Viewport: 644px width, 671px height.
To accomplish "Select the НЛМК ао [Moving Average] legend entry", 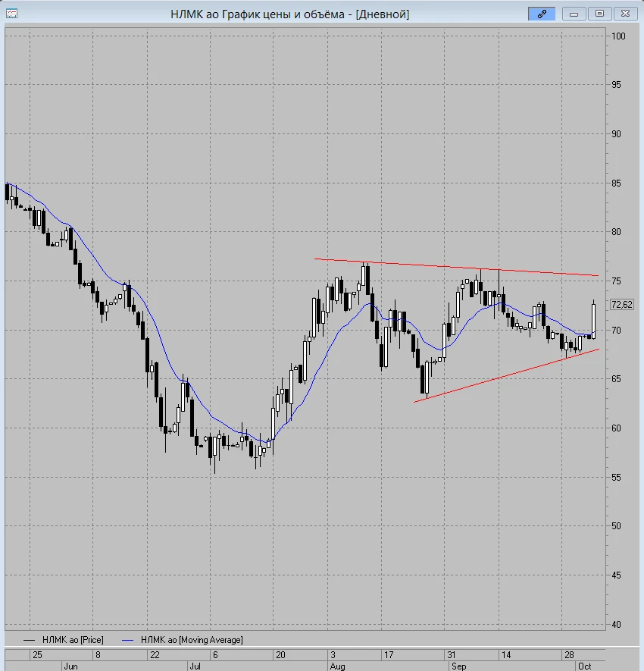I will tap(192, 640).
